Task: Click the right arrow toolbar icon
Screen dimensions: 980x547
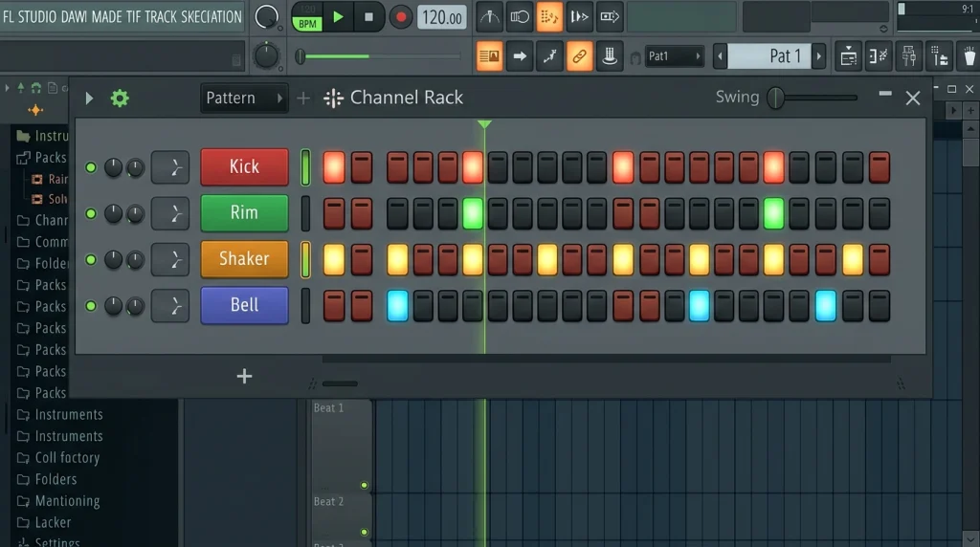Action: point(520,56)
